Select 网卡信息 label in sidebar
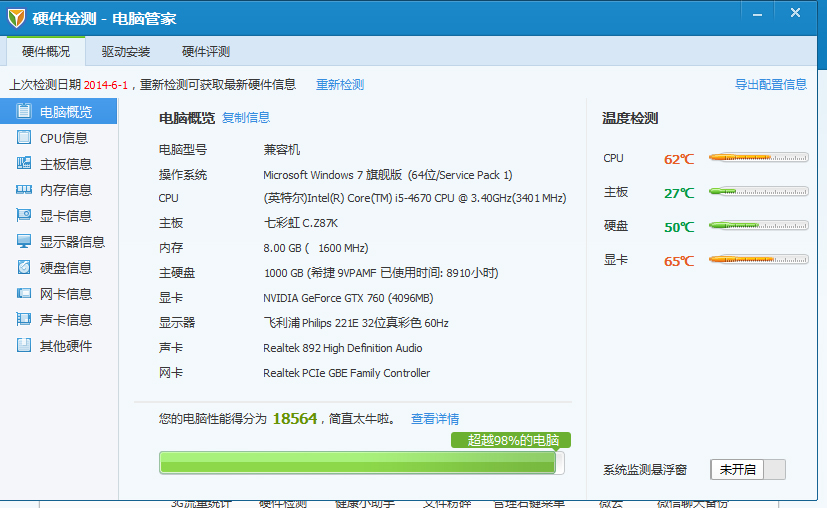Screen dimensions: 827x508 (x=66, y=293)
